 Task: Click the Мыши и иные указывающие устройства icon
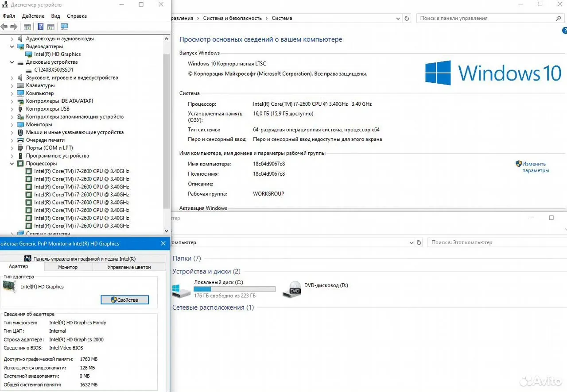tap(20, 132)
